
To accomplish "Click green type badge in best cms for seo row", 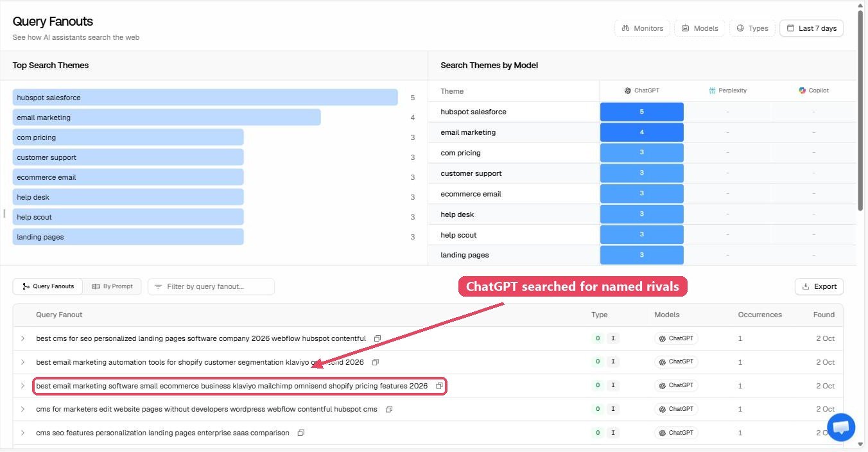I will click(x=598, y=338).
